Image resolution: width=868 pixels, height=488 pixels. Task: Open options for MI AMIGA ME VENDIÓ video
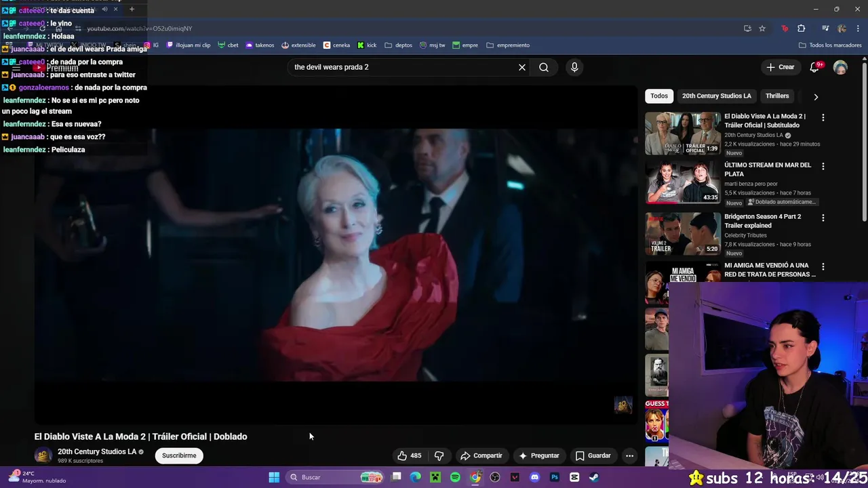823,266
